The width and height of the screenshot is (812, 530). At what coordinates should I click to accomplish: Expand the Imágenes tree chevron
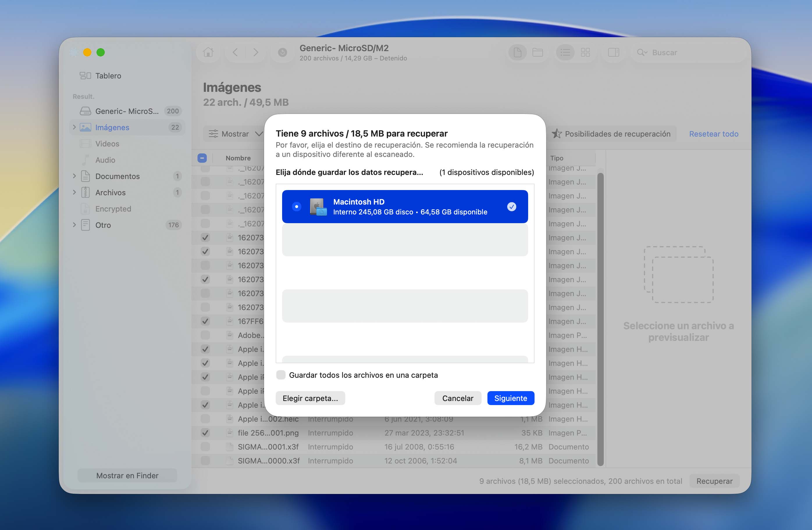tap(74, 128)
